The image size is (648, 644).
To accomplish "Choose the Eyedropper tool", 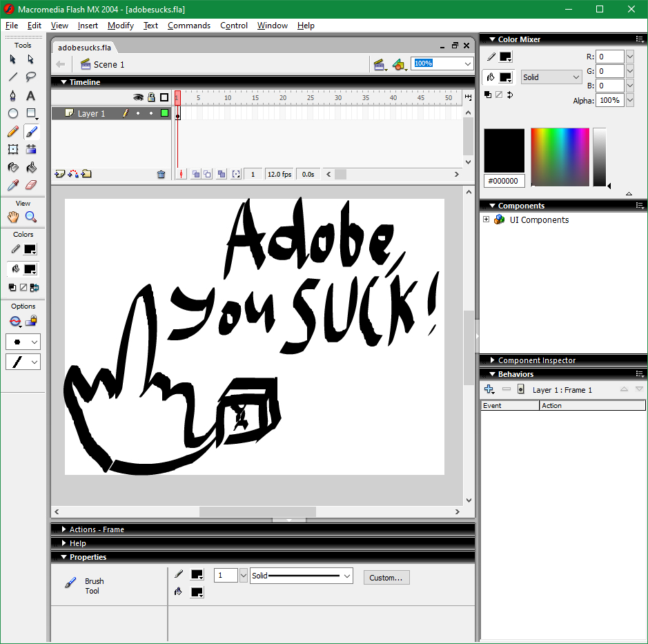I will tap(13, 185).
